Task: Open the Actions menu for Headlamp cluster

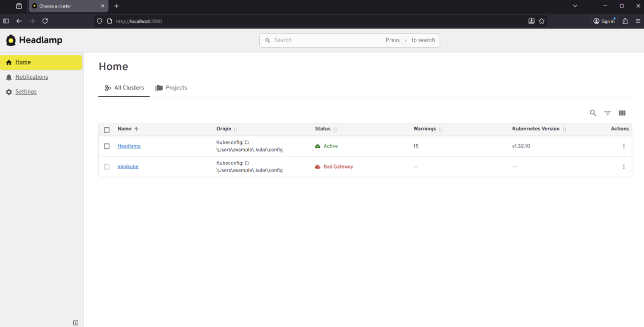Action: tap(623, 146)
